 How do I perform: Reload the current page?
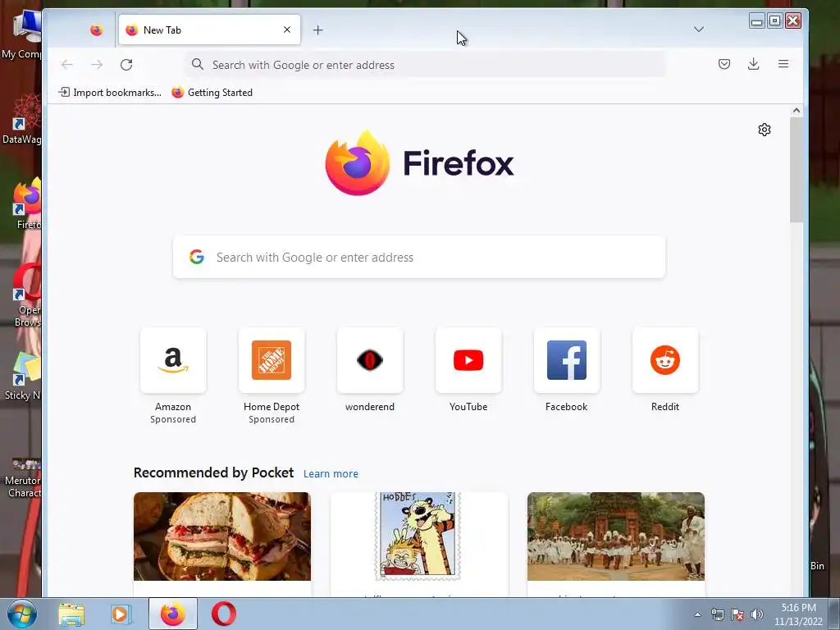click(126, 65)
